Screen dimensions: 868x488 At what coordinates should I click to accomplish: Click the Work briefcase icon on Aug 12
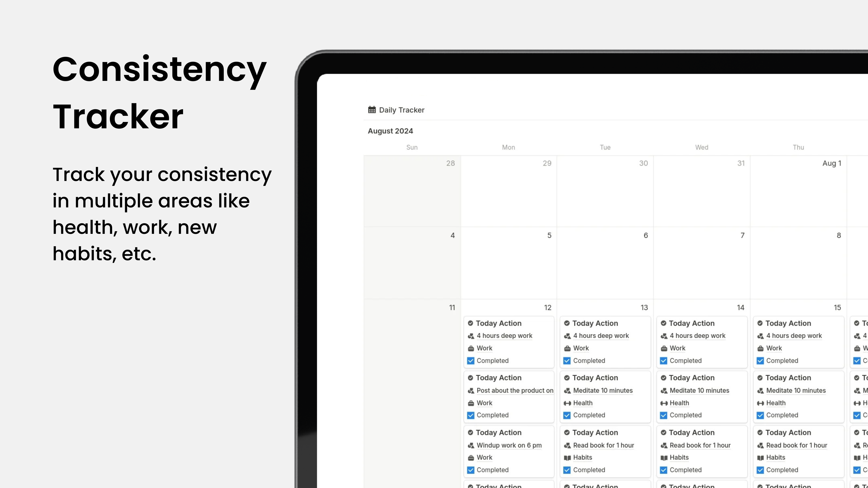coord(470,348)
